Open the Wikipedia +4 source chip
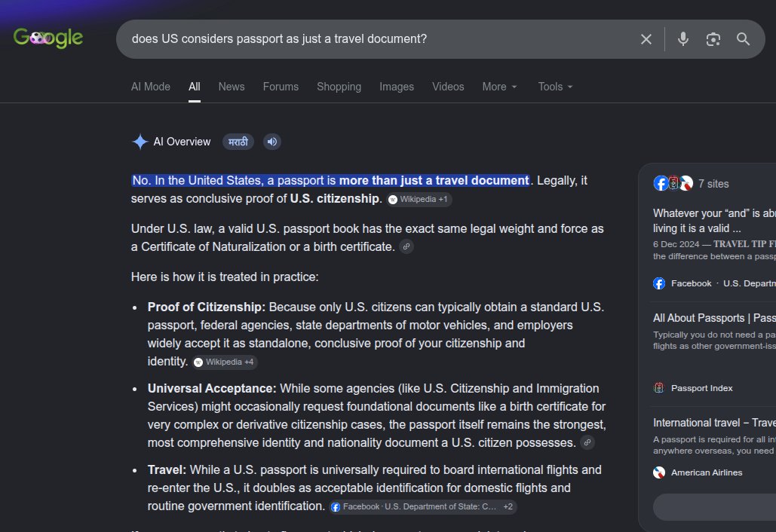 click(225, 362)
